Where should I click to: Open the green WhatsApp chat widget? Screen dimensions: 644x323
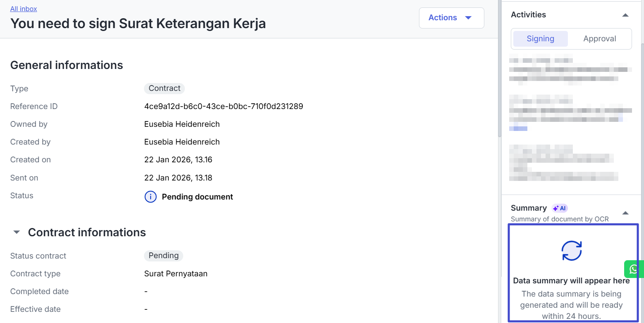(634, 269)
